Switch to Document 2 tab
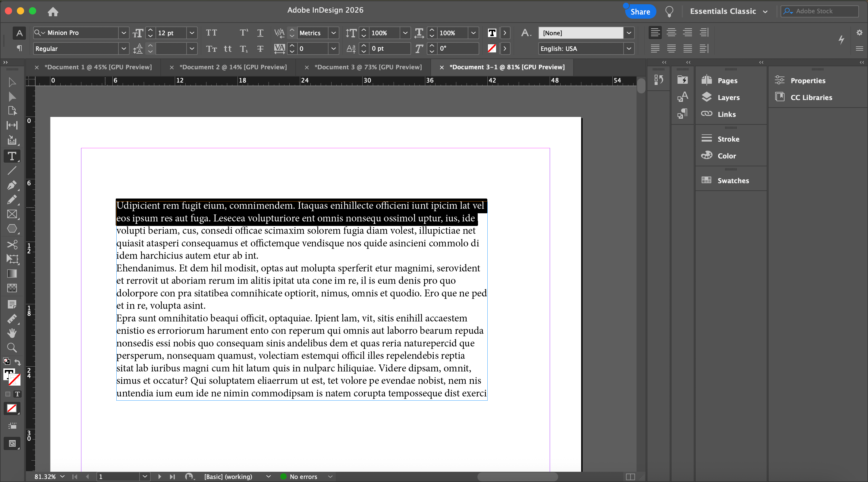Screen dimensions: 868x482 coord(233,67)
